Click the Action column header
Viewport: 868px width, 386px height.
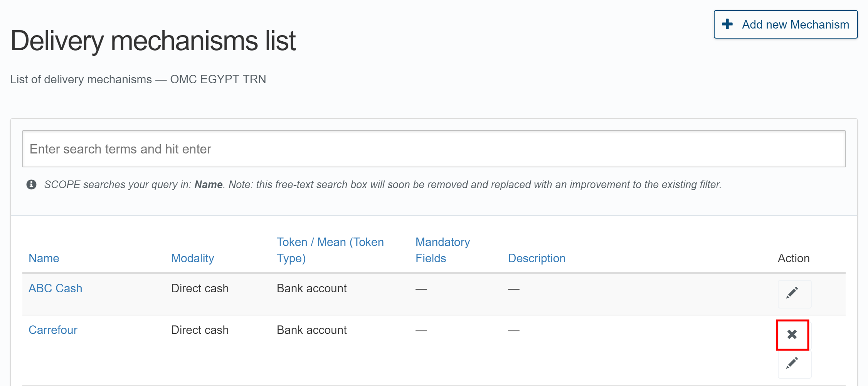pyautogui.click(x=793, y=258)
